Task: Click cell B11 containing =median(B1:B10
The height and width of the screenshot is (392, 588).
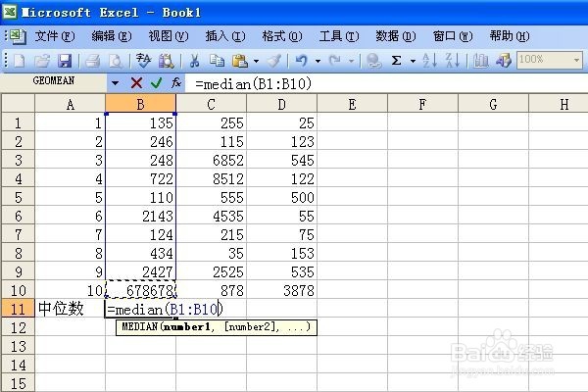Action: tap(165, 309)
